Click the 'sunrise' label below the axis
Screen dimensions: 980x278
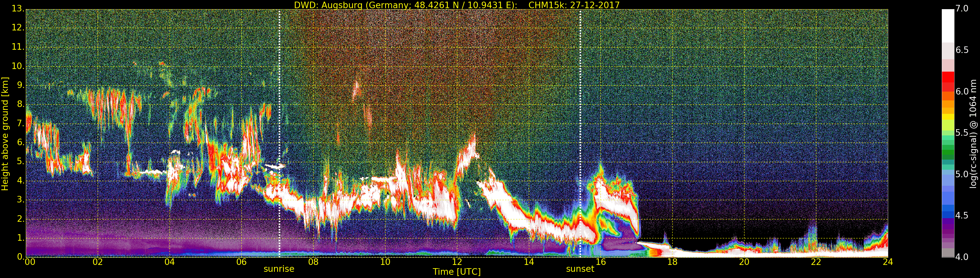tap(279, 269)
